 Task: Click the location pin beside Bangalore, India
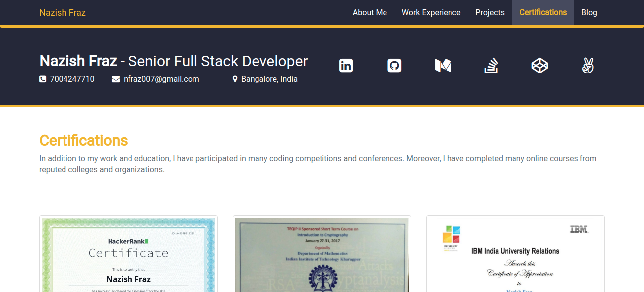pyautogui.click(x=235, y=78)
